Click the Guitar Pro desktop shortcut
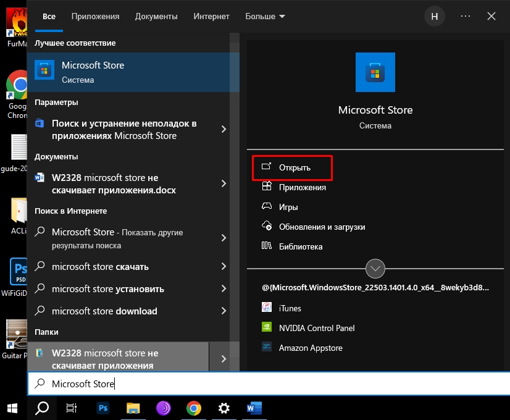Viewport: 510px width, 420px height. point(15,339)
